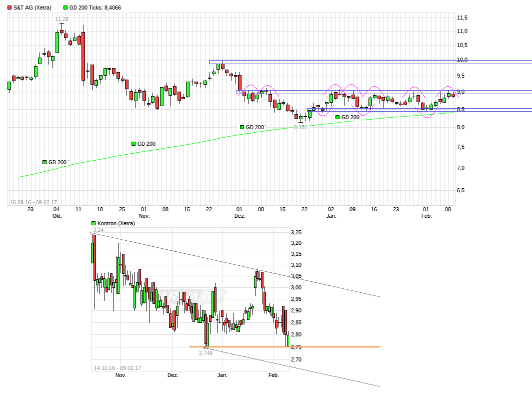This screenshot has height=396, width=532.
Task: Click the 14.10.16 - 09.02.17 date range text
Action: click(x=117, y=367)
